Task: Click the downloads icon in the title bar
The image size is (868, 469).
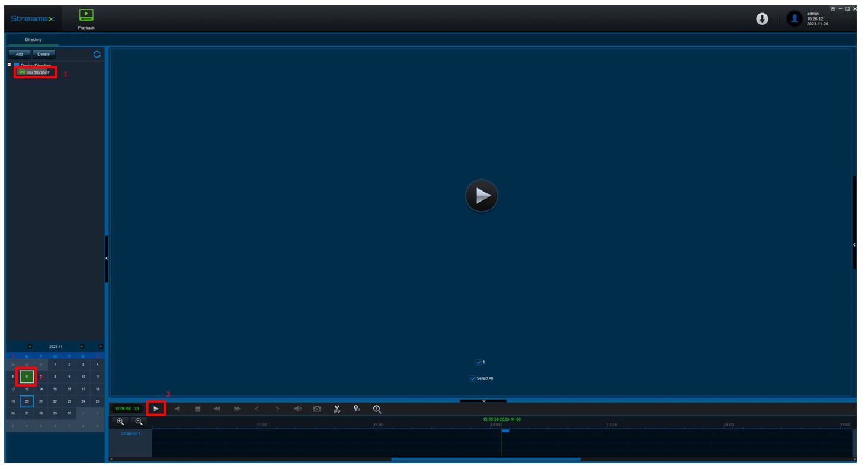Action: coord(762,18)
